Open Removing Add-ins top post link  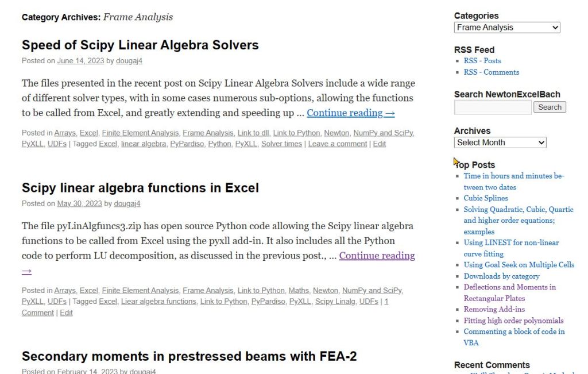(494, 309)
